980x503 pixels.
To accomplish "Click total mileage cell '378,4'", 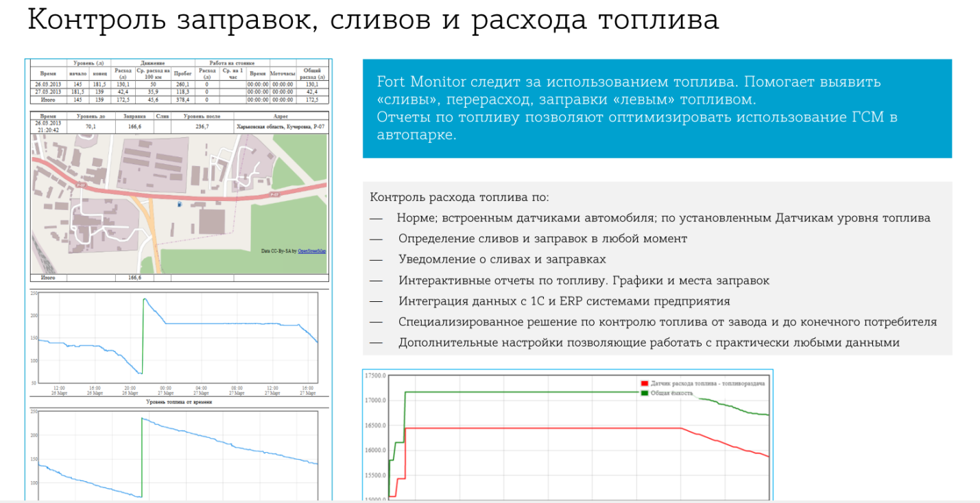I will point(183,100).
